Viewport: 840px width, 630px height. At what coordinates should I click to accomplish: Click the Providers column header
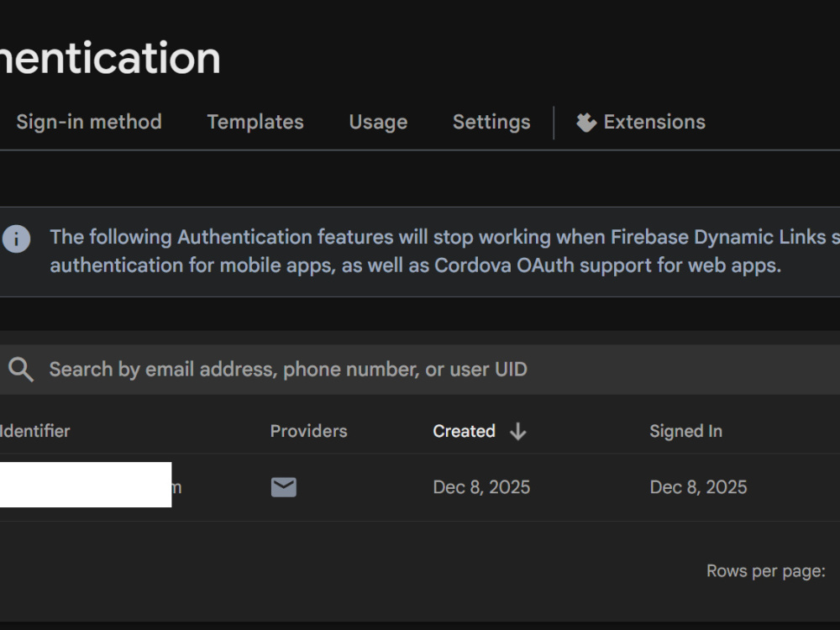pyautogui.click(x=308, y=431)
